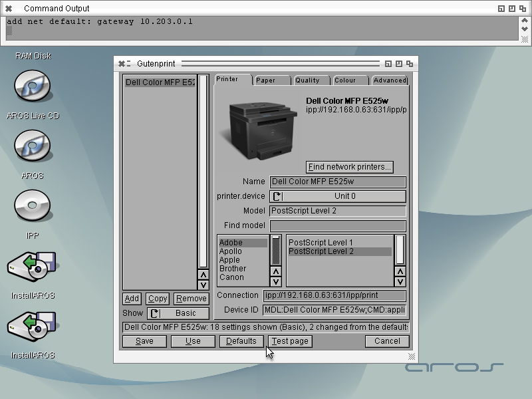Add a new printer
The width and height of the screenshot is (532, 399).
[x=132, y=299]
